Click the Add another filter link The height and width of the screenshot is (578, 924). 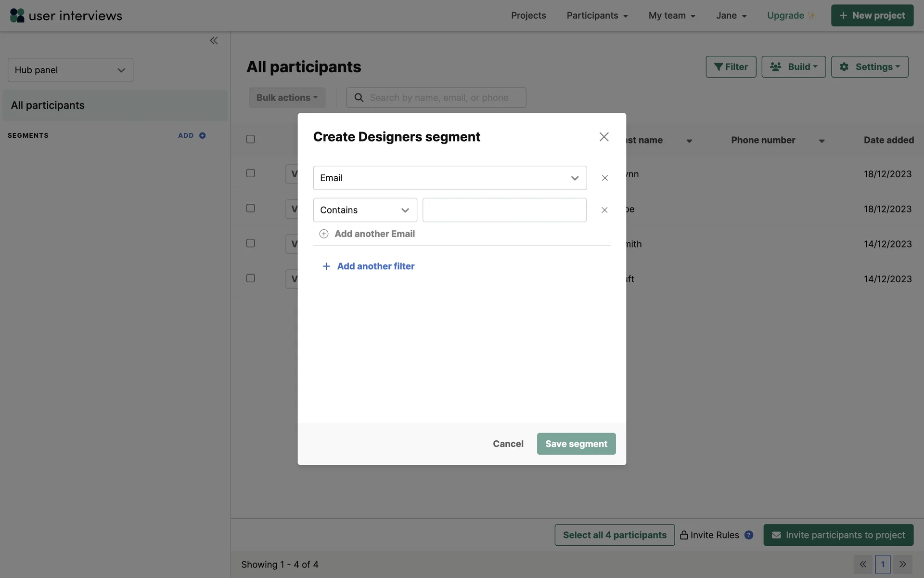(x=375, y=266)
